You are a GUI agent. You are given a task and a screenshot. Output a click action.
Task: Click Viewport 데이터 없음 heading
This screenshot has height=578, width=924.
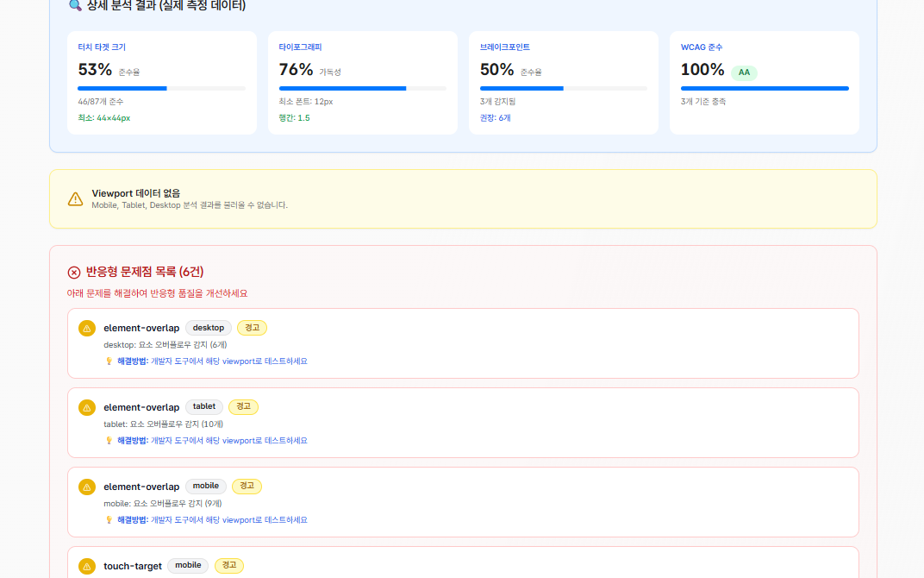(136, 193)
